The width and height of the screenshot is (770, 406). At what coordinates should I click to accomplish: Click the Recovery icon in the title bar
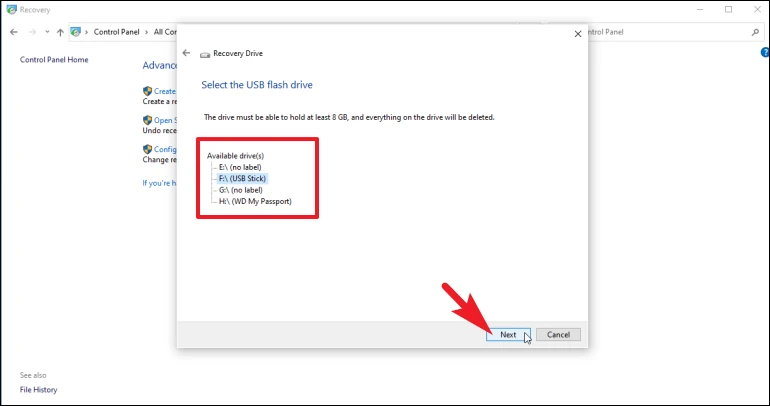(10, 9)
